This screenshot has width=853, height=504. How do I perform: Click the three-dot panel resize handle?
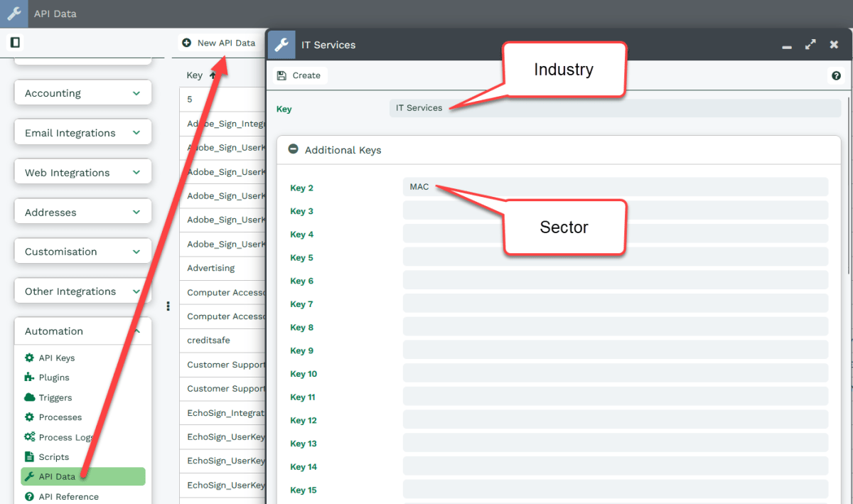point(168,306)
